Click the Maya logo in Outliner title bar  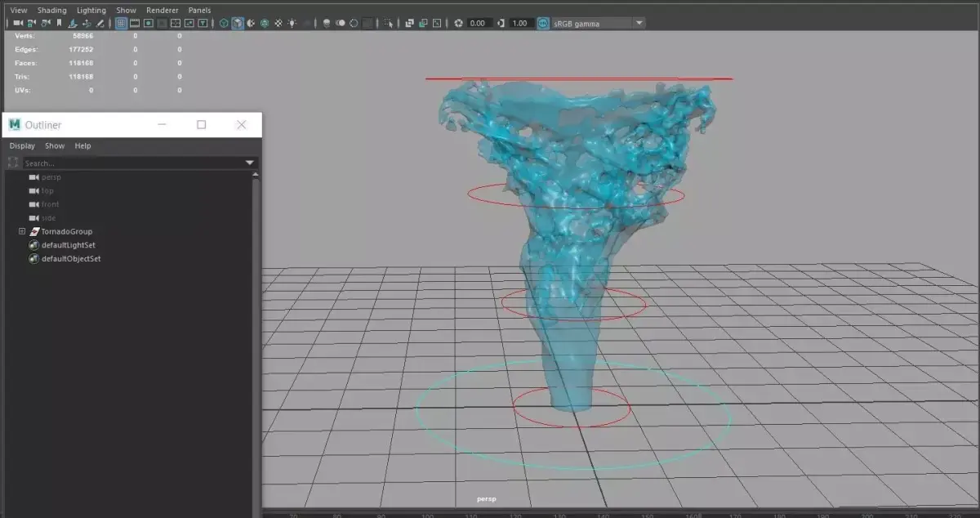coord(14,125)
